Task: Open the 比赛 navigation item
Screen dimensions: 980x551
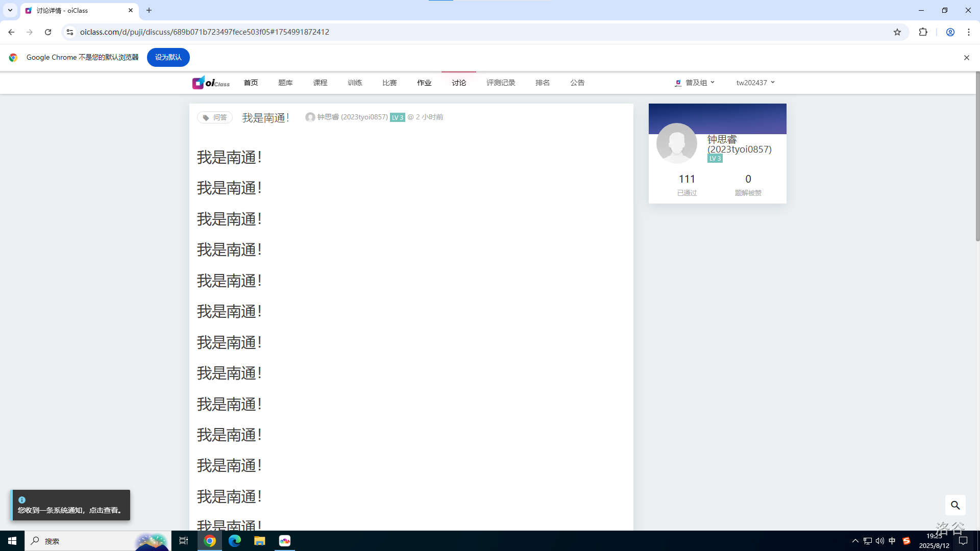Action: click(x=389, y=83)
